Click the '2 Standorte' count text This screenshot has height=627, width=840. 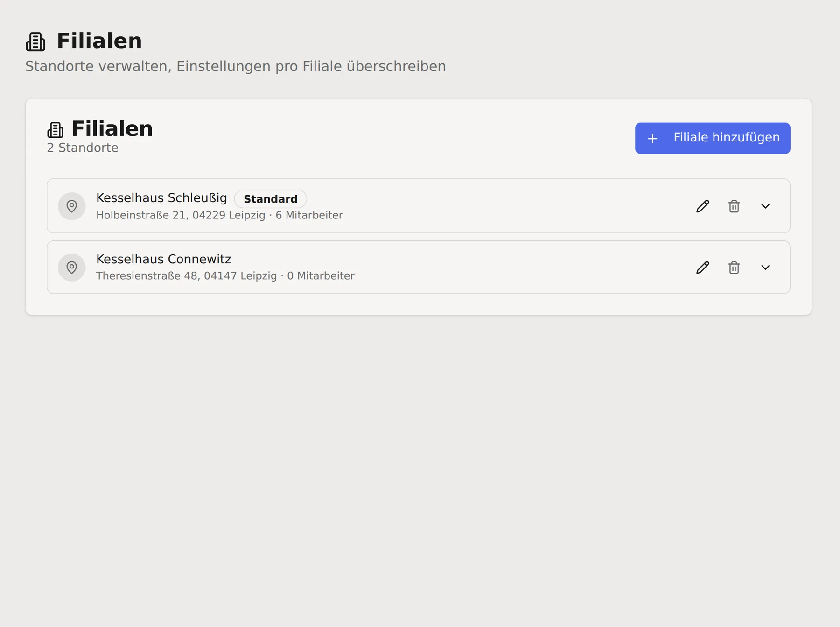pos(83,148)
